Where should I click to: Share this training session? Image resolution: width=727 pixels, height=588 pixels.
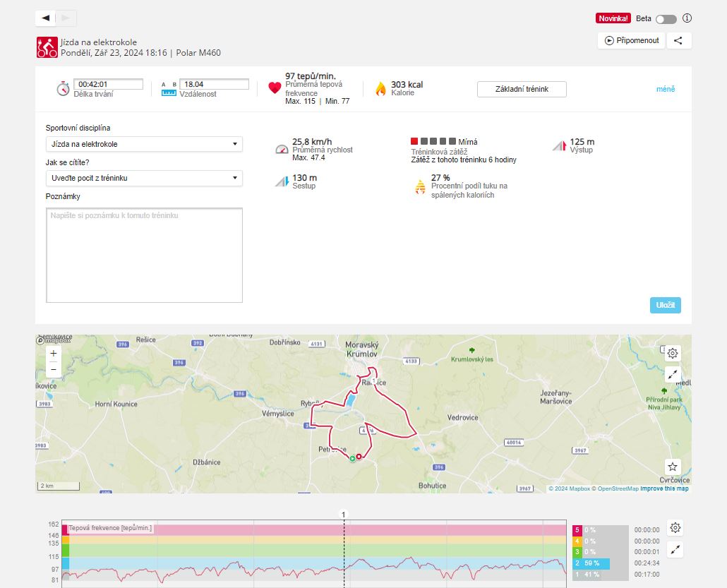pyautogui.click(x=678, y=40)
